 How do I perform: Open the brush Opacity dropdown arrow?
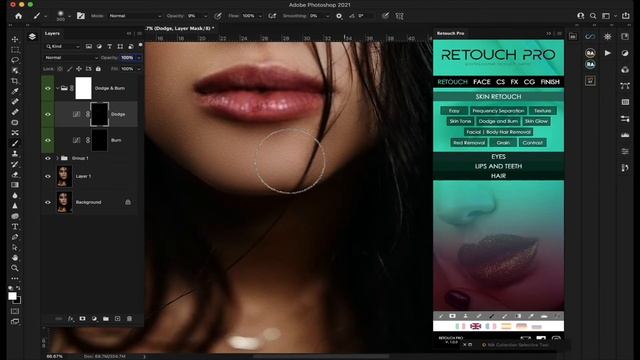[205, 16]
